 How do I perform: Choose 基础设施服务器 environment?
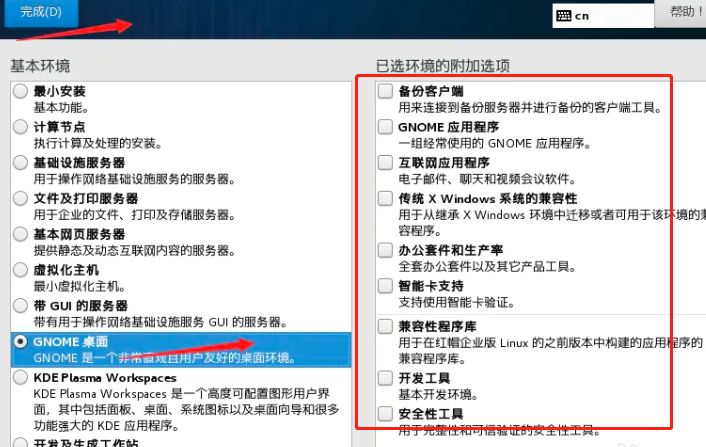click(20, 163)
